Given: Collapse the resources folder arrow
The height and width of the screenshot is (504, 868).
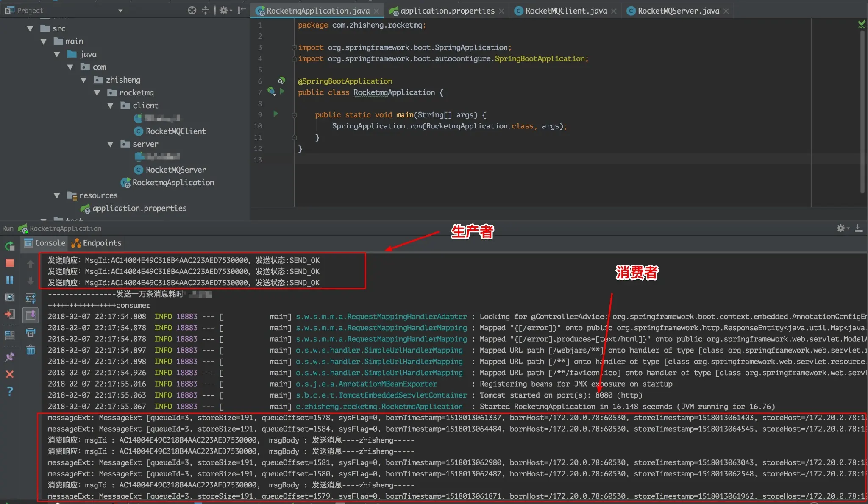Looking at the screenshot, I should 57,195.
